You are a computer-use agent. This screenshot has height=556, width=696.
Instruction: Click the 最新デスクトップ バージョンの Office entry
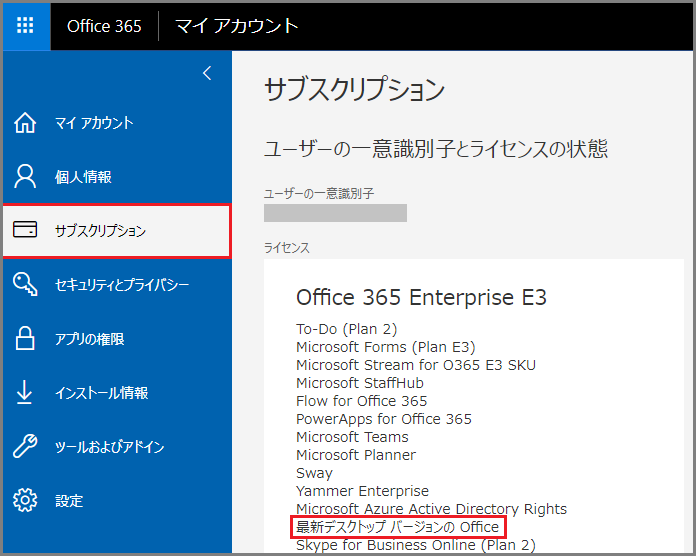[398, 527]
